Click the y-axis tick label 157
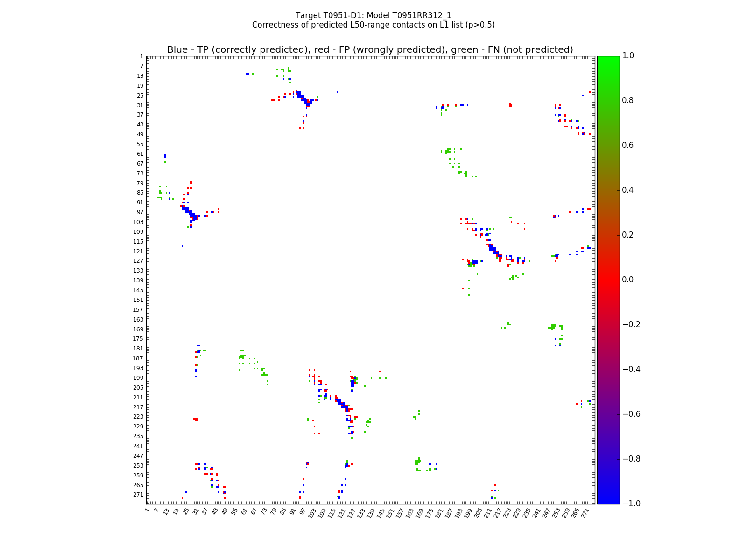747x560 pixels. (x=138, y=309)
